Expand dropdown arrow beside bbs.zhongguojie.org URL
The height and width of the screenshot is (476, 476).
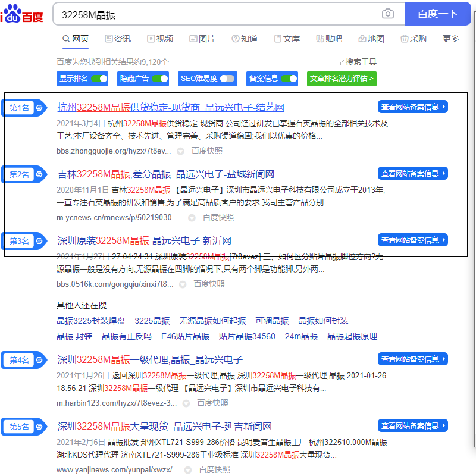click(x=181, y=151)
